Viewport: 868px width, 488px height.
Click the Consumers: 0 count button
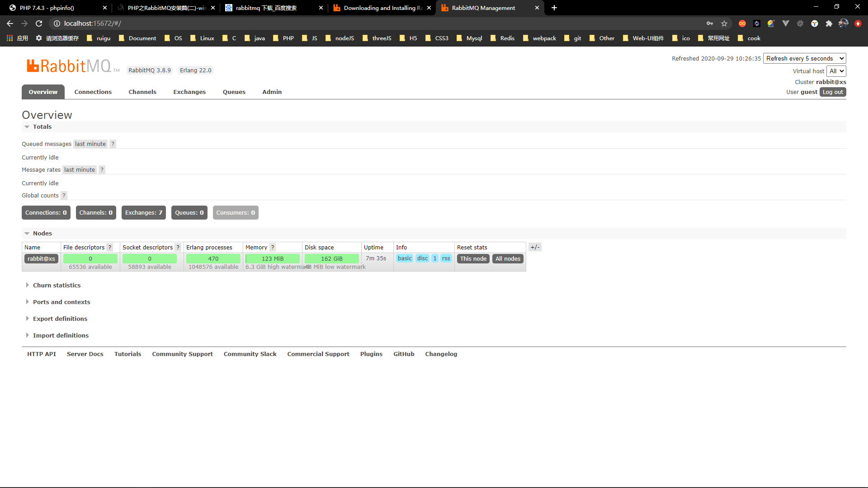[x=236, y=213]
